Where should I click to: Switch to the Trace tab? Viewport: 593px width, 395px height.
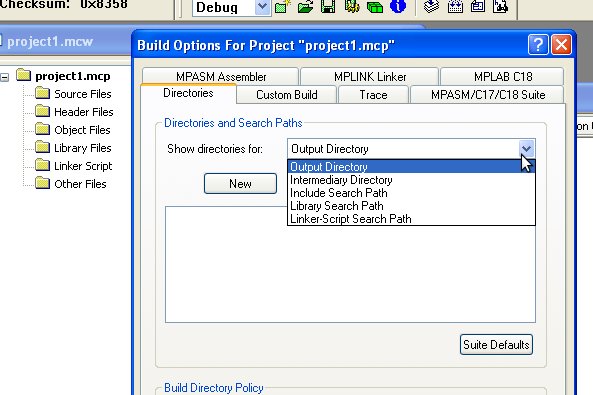pos(373,95)
